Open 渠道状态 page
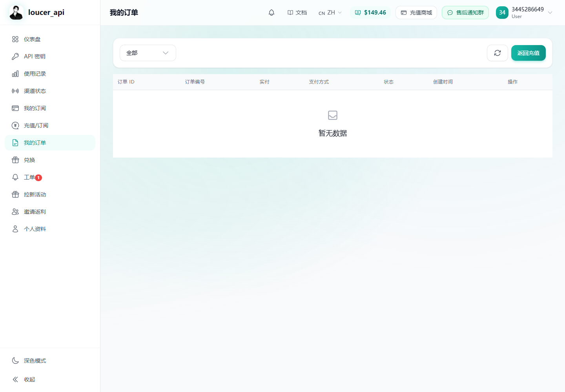Viewport: 565px width, 392px height. (50, 91)
